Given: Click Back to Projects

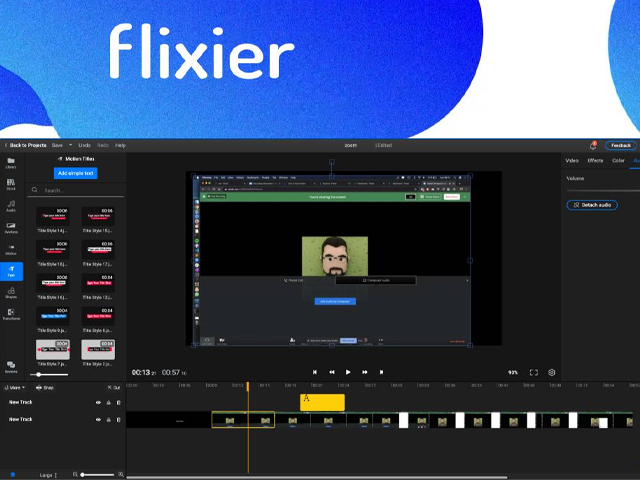Looking at the screenshot, I should (x=25, y=145).
